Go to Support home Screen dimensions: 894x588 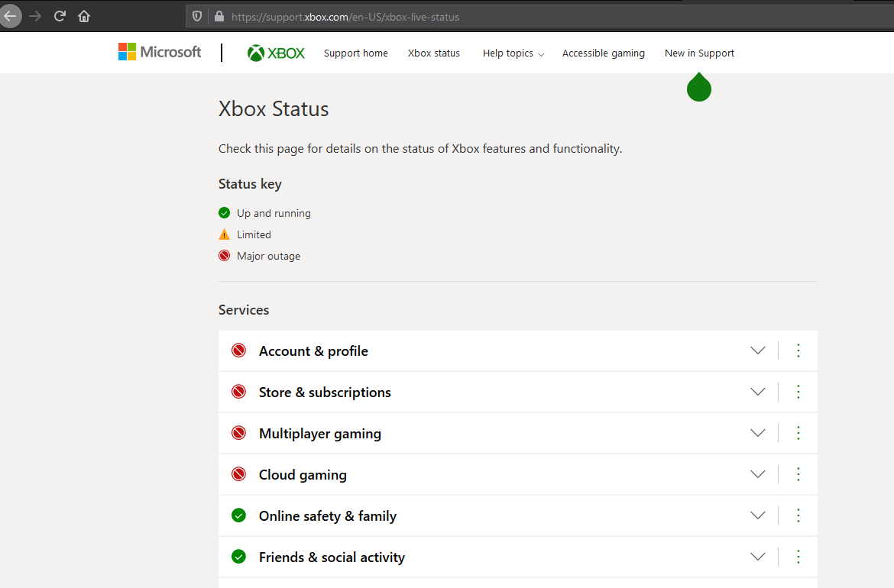[356, 53]
